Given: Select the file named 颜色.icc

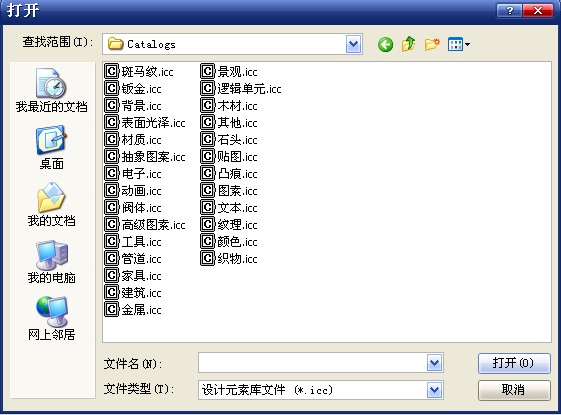Looking at the screenshot, I should (x=229, y=241).
